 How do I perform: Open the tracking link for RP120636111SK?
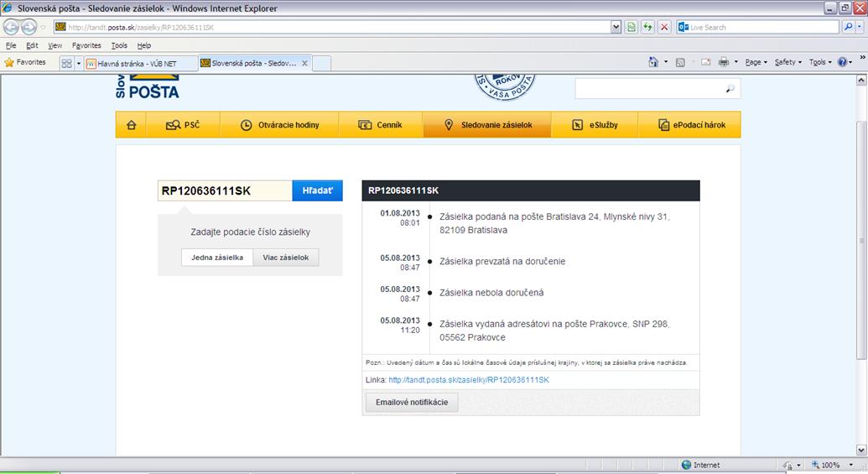[469, 380]
